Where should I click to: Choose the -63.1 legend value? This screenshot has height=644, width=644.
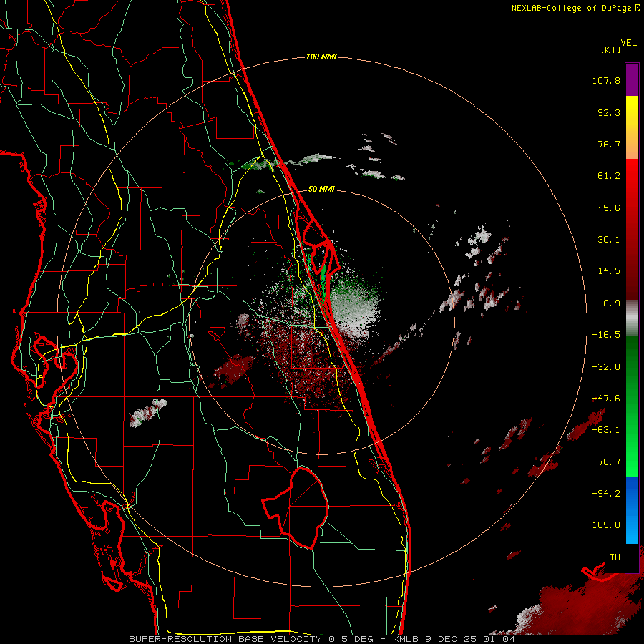tap(606, 430)
